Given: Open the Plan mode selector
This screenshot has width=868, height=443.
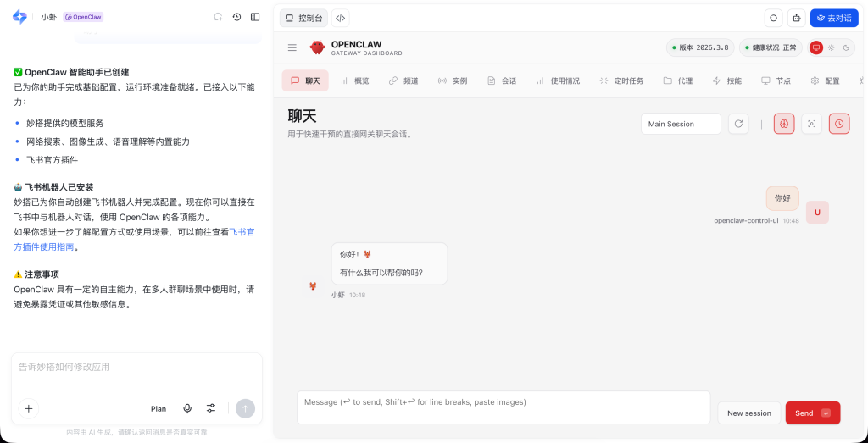Looking at the screenshot, I should (159, 409).
